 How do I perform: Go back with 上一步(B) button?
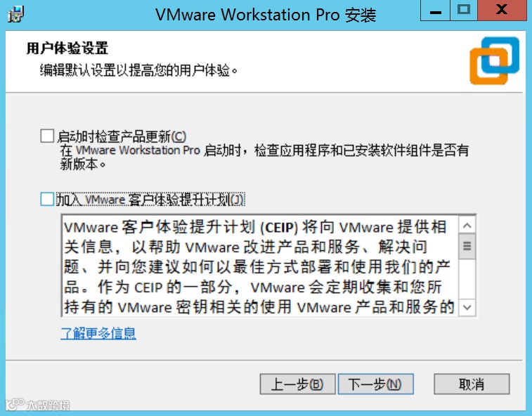pos(297,384)
